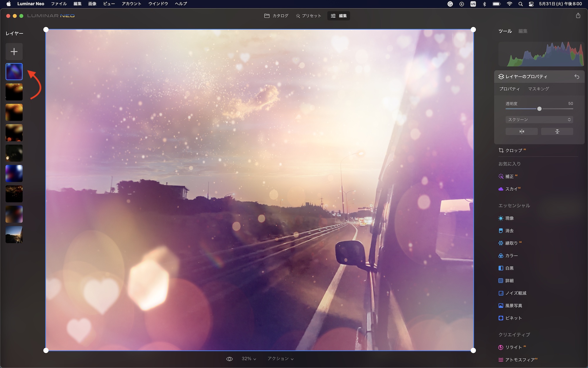
Task: Open the プリセット presets view
Action: [x=309, y=16]
